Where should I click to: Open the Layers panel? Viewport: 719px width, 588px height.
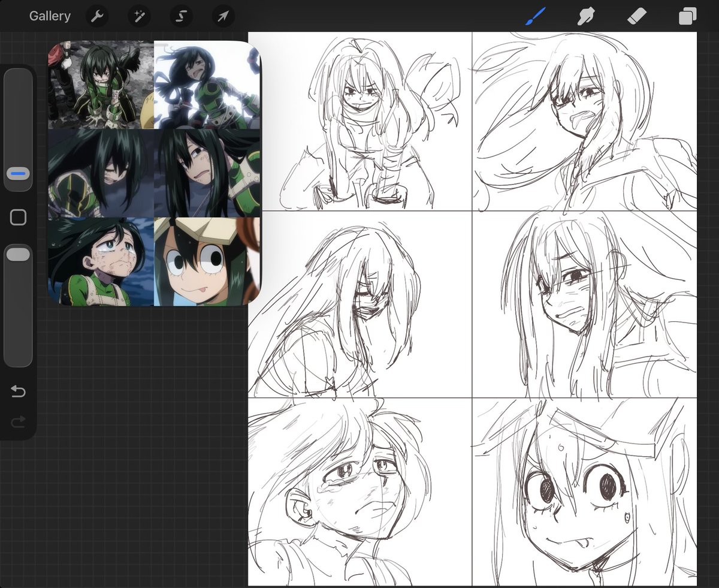(x=687, y=16)
